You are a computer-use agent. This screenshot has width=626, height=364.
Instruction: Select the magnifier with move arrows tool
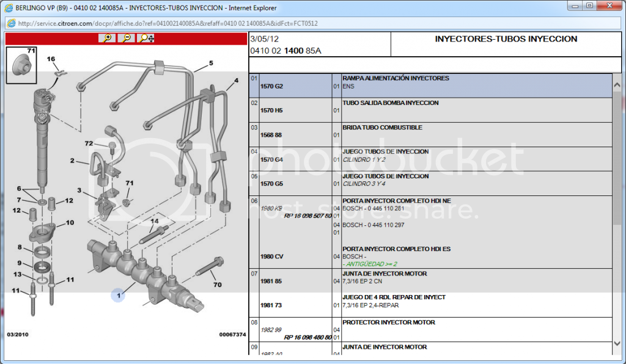pos(147,38)
